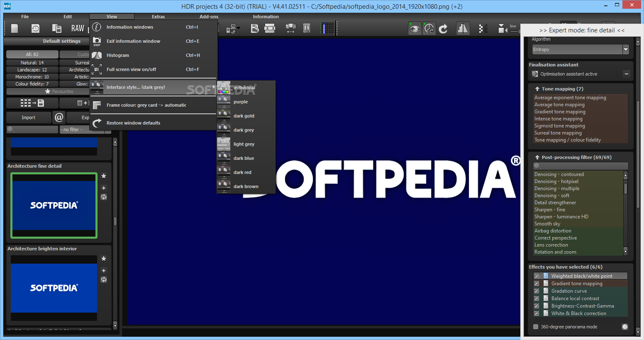
Task: Toggle the real-time preview eye icon
Action: pos(415,28)
